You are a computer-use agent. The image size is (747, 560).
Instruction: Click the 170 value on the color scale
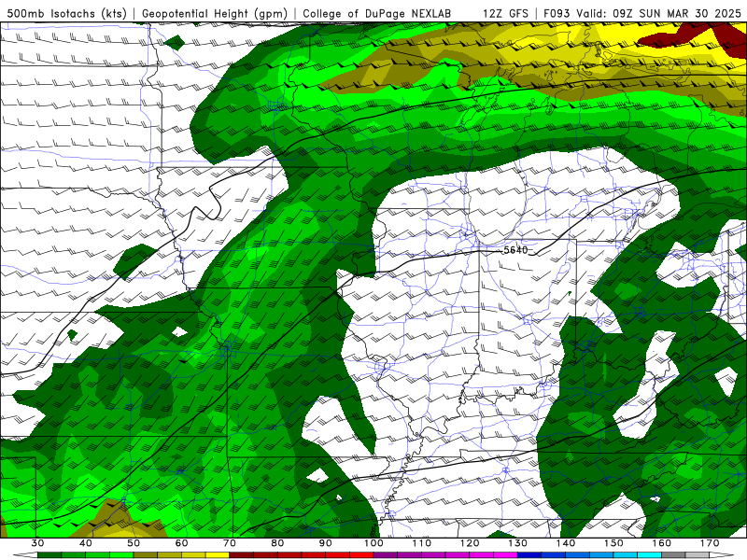(x=710, y=543)
